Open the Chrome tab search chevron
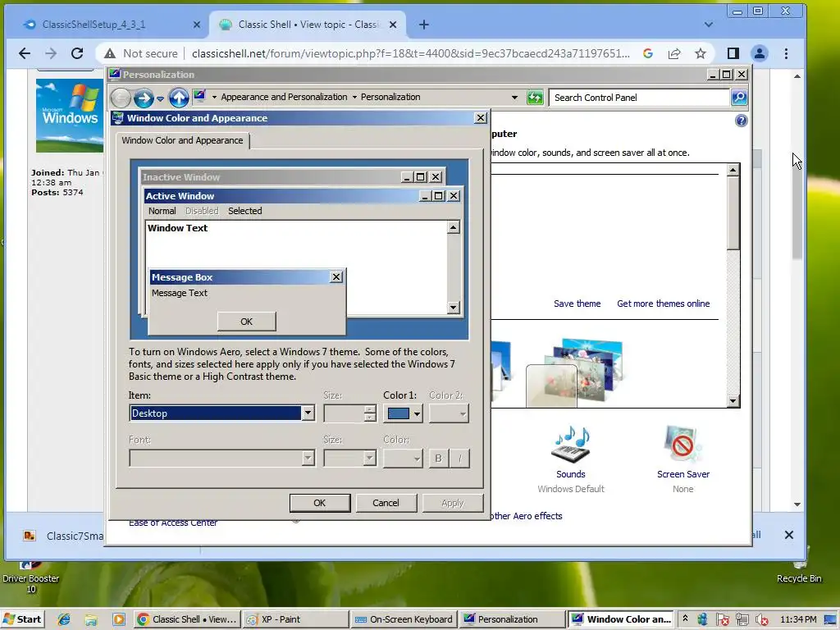The image size is (840, 630). pos(708,25)
